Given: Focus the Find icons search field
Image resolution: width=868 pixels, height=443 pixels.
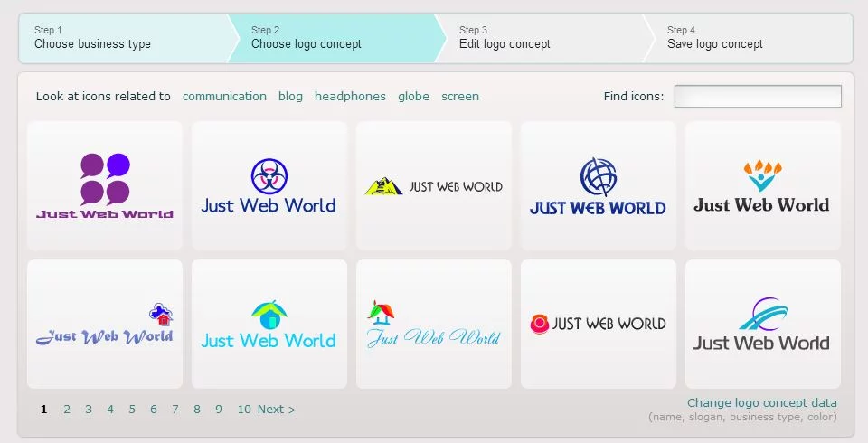Looking at the screenshot, I should [758, 97].
